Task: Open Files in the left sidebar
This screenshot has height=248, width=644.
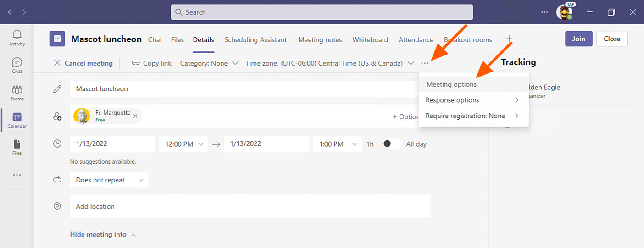Action: pos(17,147)
